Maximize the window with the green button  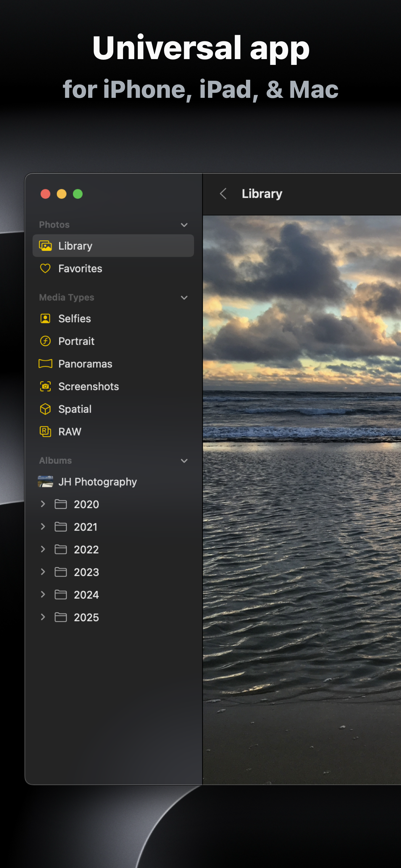tap(78, 194)
